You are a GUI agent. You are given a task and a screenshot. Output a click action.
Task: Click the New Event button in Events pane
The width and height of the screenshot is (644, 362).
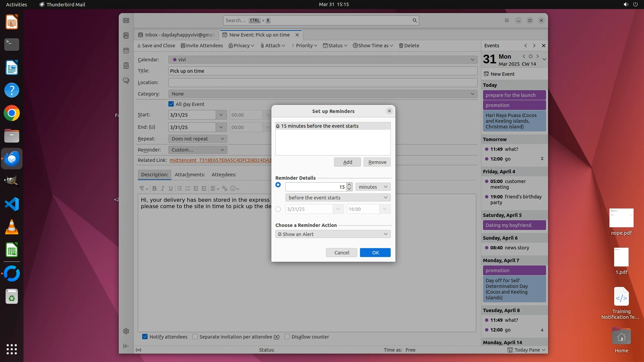(x=499, y=74)
